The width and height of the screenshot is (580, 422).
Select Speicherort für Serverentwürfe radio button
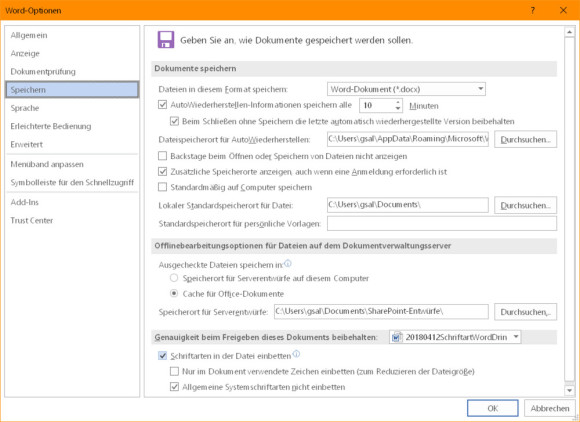pyautogui.click(x=174, y=278)
